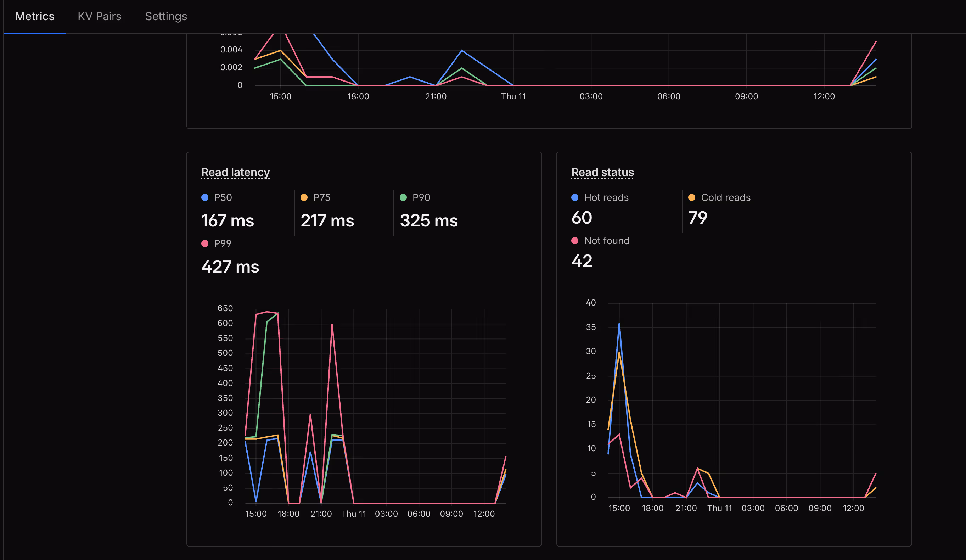This screenshot has width=966, height=560.
Task: Click the Not found legend label
Action: [606, 241]
